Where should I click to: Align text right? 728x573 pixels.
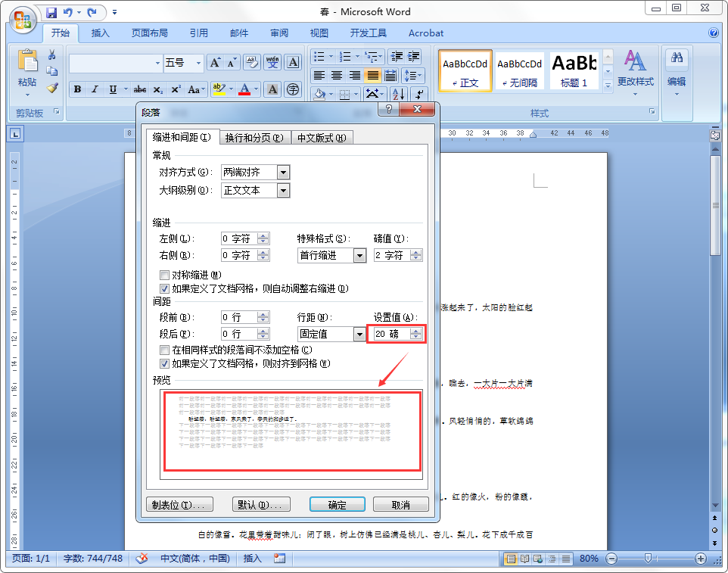[x=355, y=75]
